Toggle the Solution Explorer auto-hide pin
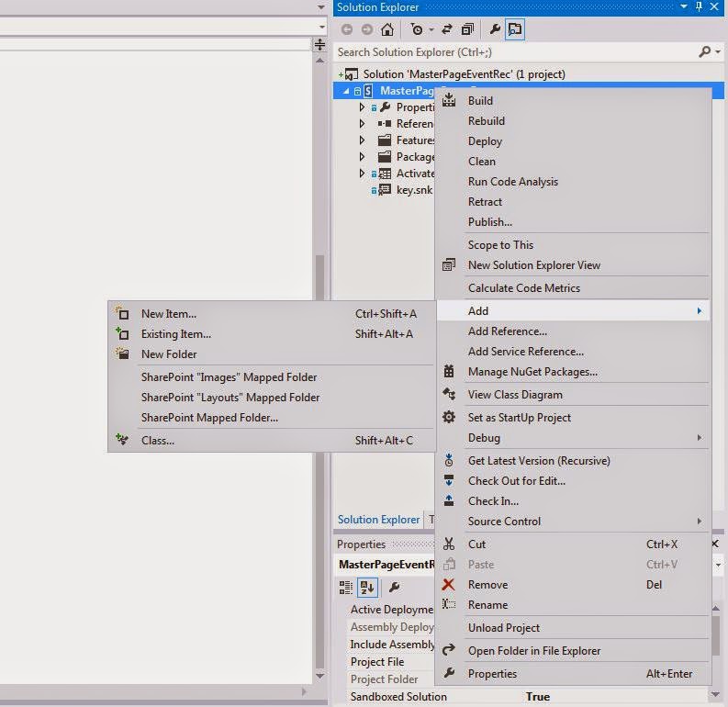The width and height of the screenshot is (728, 707). (699, 7)
